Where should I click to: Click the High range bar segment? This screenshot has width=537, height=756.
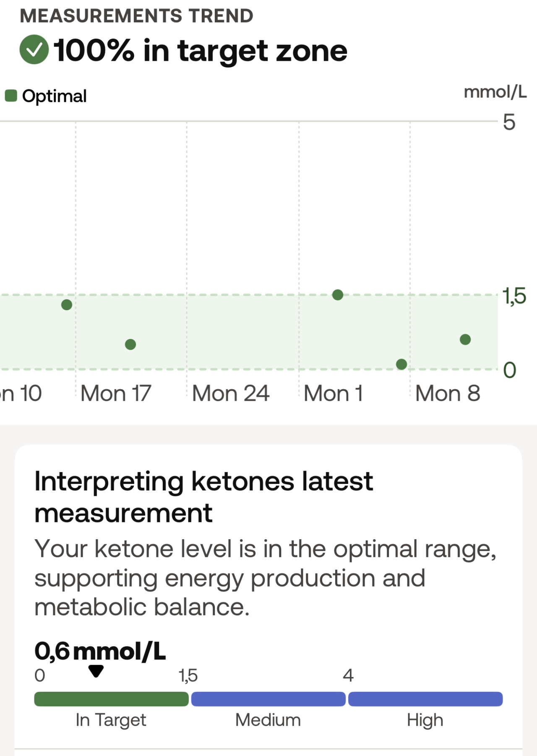425,699
